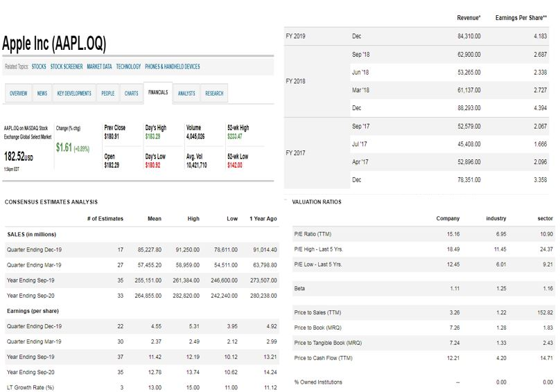The height and width of the screenshot is (392, 560).
Task: Click sales Year Ending Sep-20 low 242,240.00
Action: coord(224,296)
